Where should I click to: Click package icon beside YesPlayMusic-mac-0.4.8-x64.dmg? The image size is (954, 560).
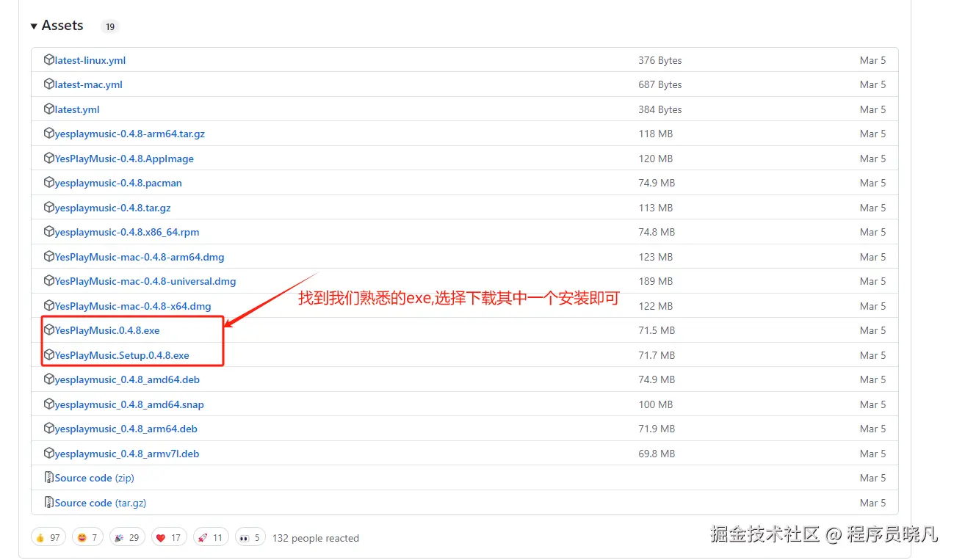tap(49, 305)
